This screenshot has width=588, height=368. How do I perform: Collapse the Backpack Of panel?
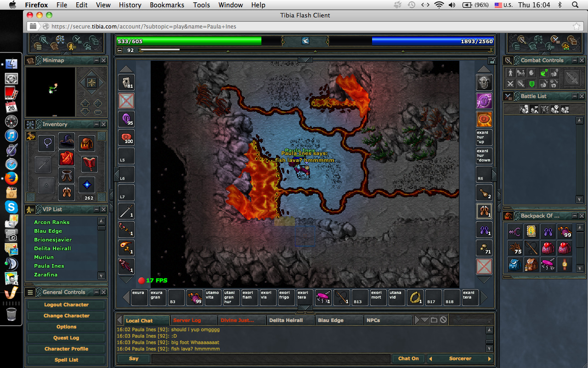(x=575, y=216)
